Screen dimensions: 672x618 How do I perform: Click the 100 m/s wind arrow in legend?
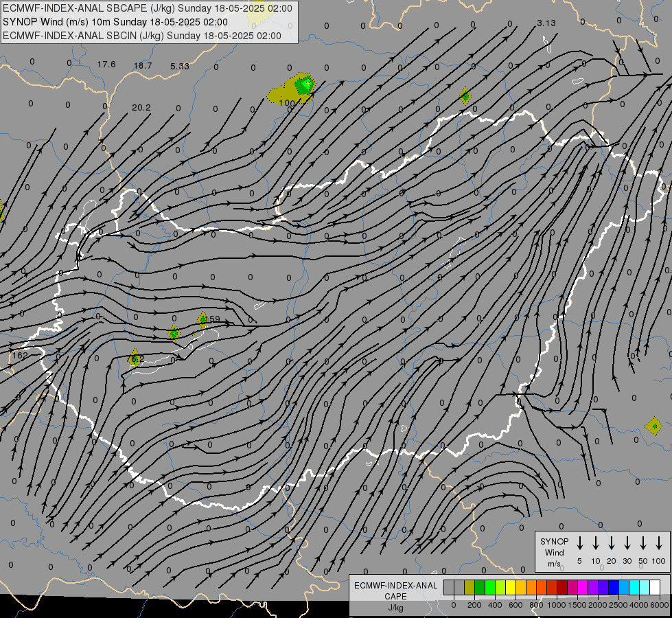[659, 543]
